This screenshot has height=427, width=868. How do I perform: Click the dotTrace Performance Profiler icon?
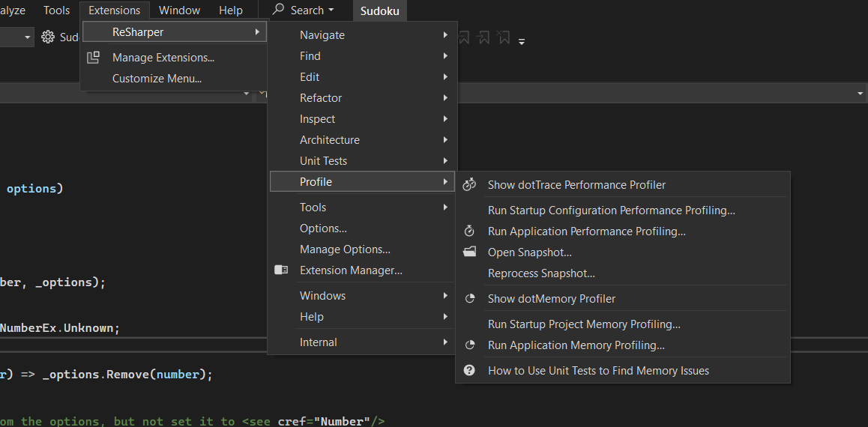tap(469, 185)
